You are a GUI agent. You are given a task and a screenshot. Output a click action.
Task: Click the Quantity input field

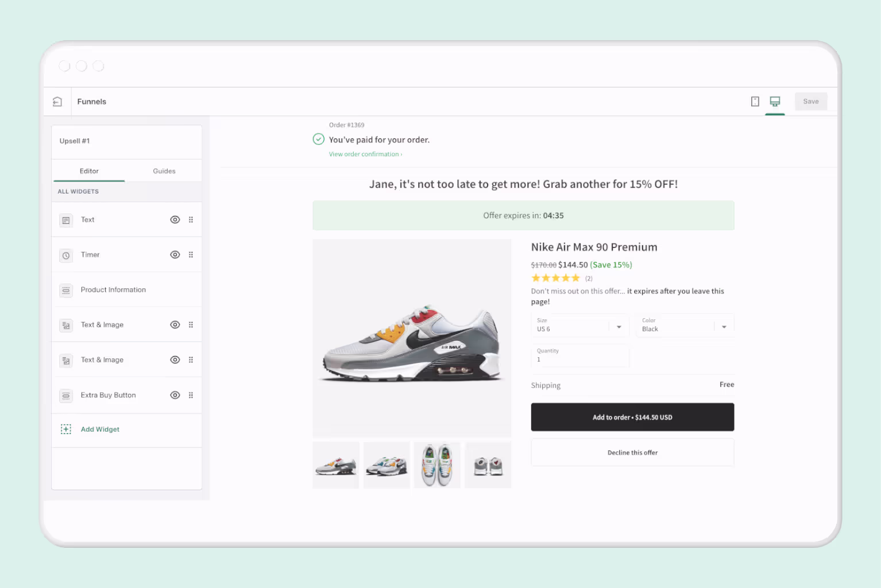[x=580, y=356]
